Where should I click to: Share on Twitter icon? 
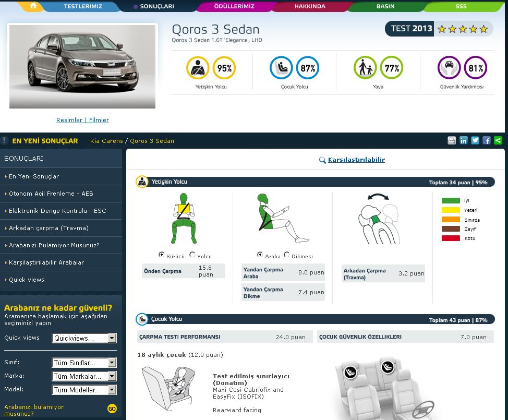click(475, 140)
